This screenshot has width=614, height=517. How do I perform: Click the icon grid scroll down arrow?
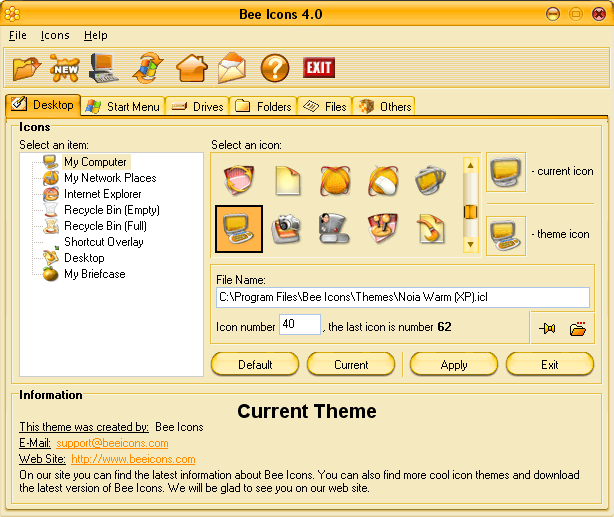coord(470,245)
